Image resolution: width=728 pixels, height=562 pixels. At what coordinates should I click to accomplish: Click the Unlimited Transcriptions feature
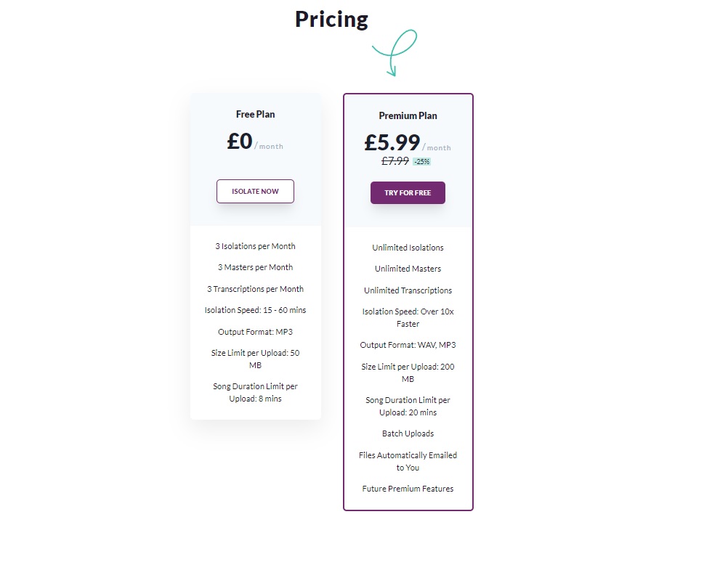[408, 290]
